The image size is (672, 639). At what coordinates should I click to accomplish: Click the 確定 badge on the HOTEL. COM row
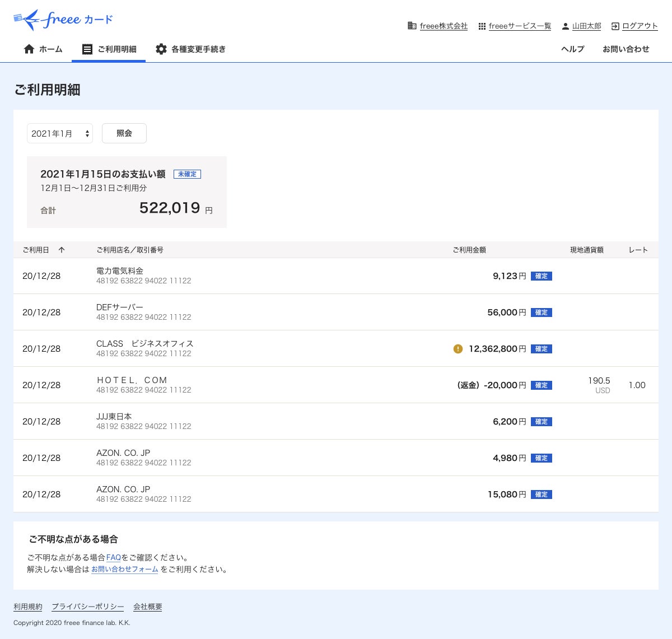pos(542,385)
